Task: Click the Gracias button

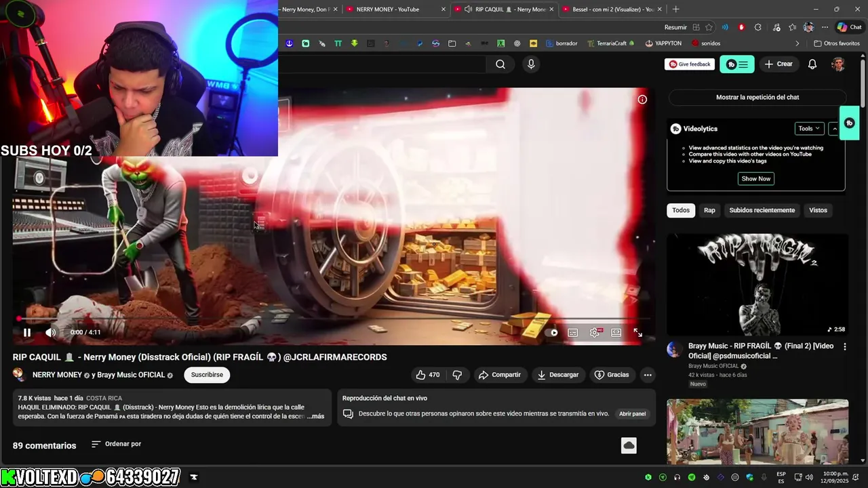Action: pos(612,375)
